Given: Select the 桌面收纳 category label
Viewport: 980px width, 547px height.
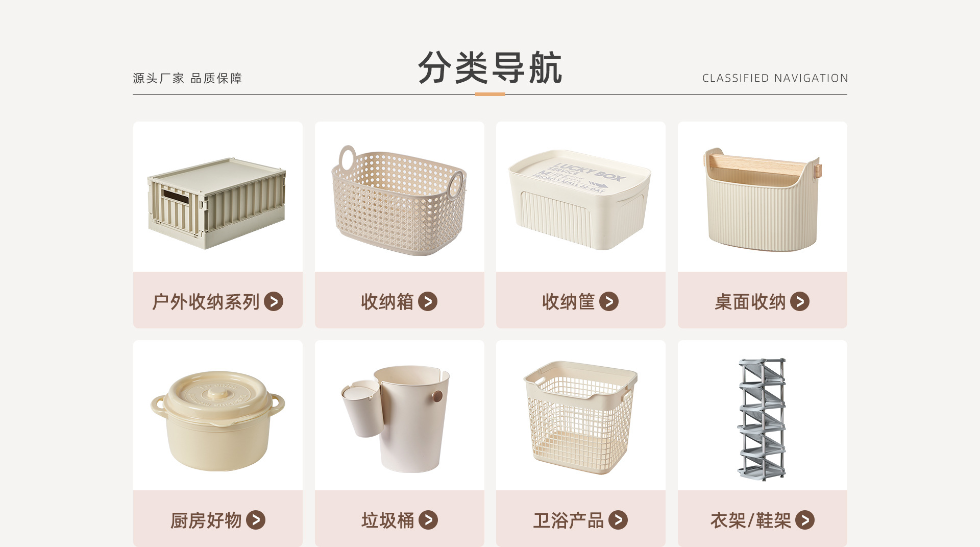Looking at the screenshot, I should 750,302.
